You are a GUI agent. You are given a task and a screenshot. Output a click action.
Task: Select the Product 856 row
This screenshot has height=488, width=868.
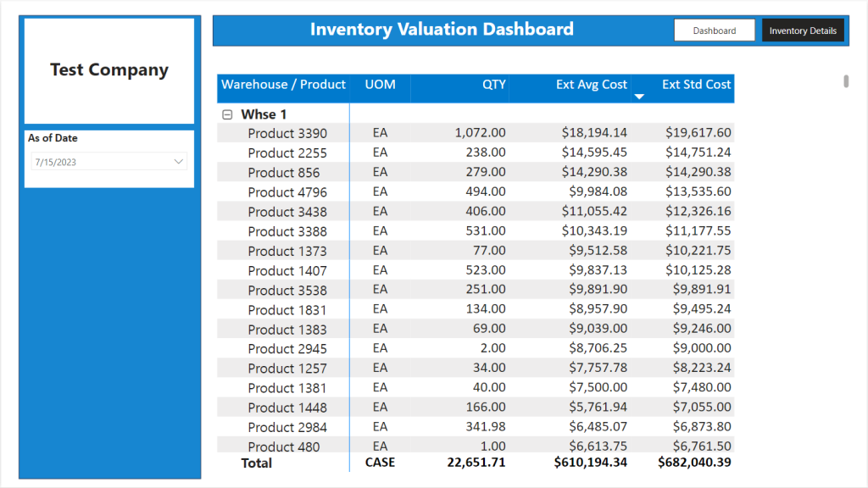pos(476,172)
